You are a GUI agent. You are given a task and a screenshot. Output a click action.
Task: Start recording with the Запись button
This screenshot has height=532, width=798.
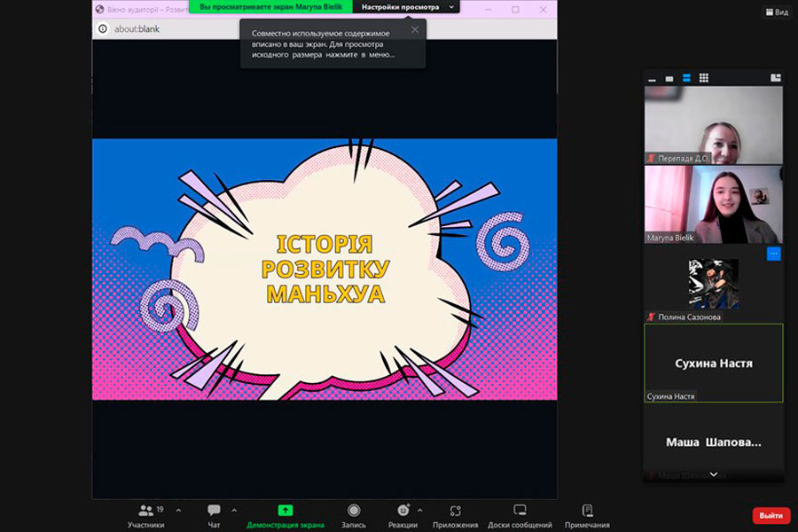(x=354, y=515)
